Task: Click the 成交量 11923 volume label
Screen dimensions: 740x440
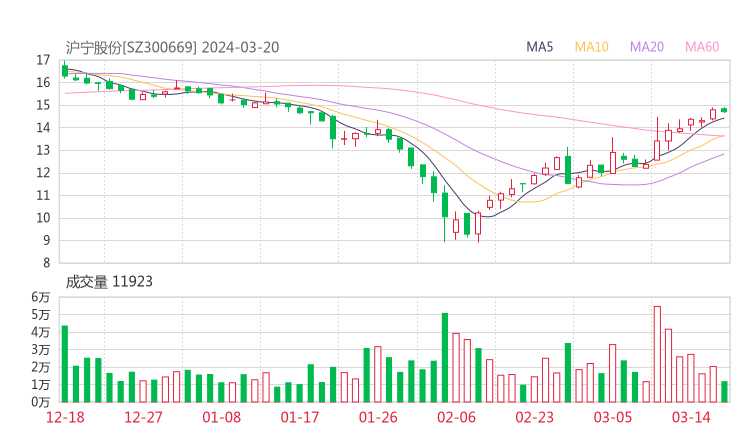Action: click(109, 282)
